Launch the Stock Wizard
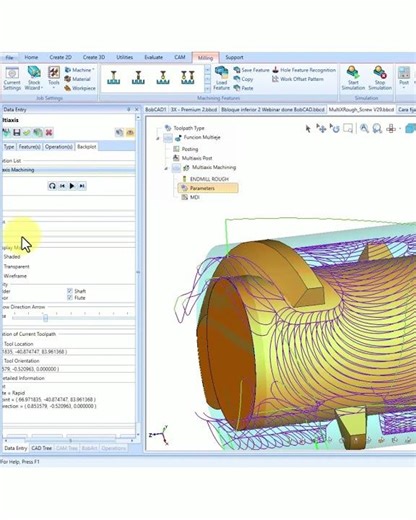 [34, 78]
